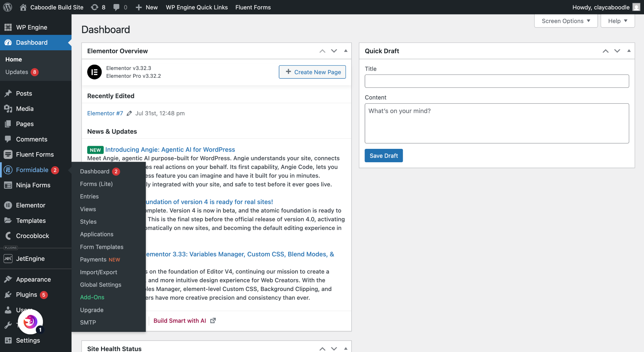Screen dimensions: 644x352
Task: Open the Help dropdown tab
Action: point(618,21)
